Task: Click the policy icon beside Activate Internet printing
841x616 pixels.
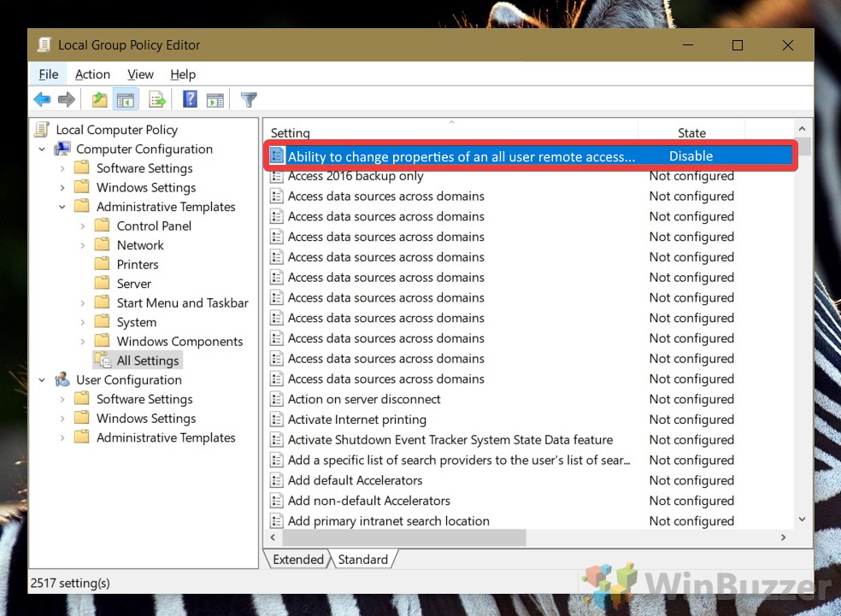Action: (x=276, y=419)
